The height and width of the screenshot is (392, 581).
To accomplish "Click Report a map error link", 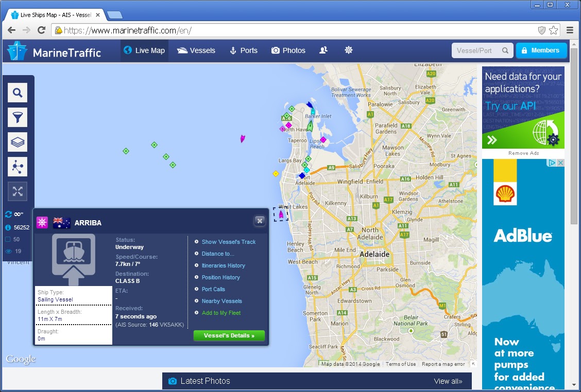I will (x=443, y=364).
